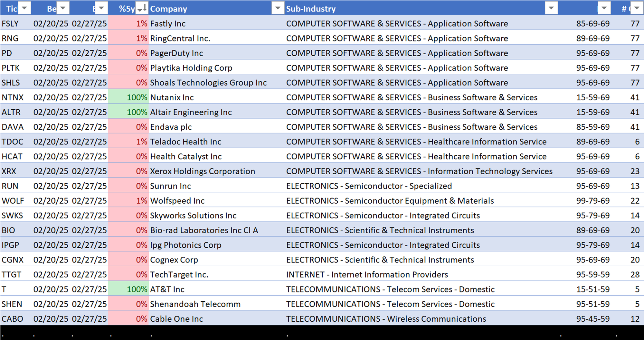Viewport: 644px width, 340px height.
Task: Open the sorted %5y column filter dropdown
Action: click(x=142, y=8)
